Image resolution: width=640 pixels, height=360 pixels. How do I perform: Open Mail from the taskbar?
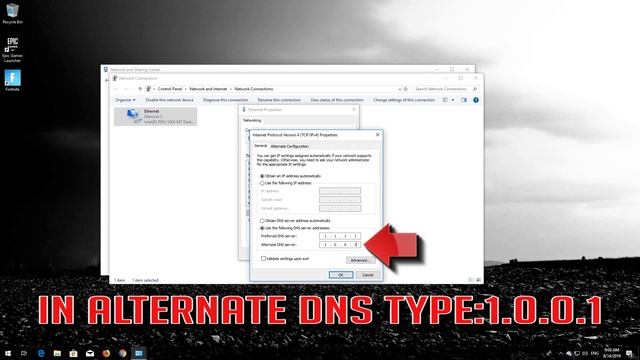(x=90, y=353)
